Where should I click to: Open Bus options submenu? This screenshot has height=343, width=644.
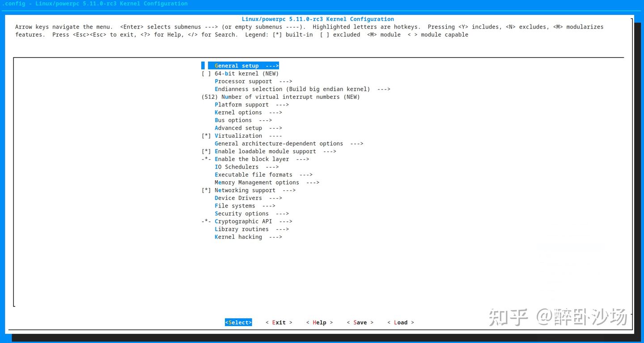tap(243, 120)
